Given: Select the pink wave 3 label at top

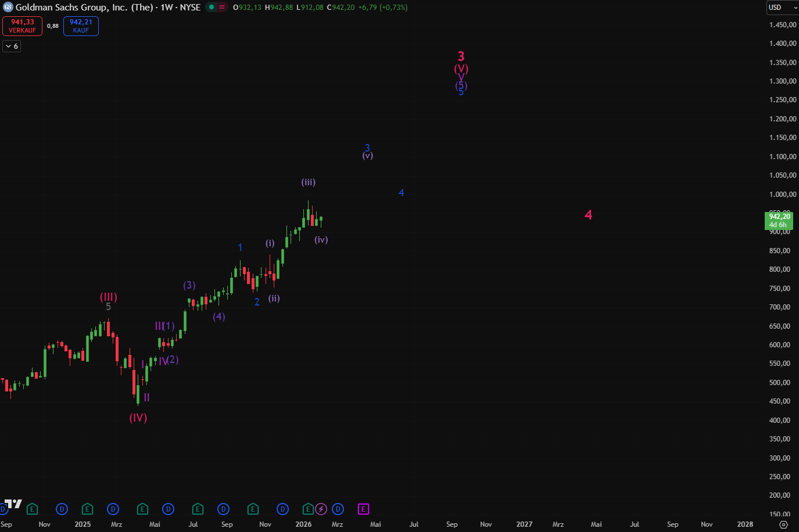Looking at the screenshot, I should click(x=461, y=56).
